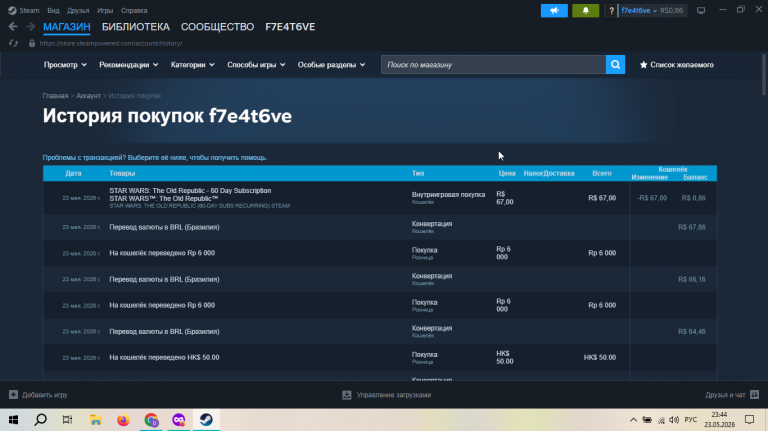The image size is (768, 431).
Task: Click the Steam logo in menu bar
Action: click(x=12, y=10)
